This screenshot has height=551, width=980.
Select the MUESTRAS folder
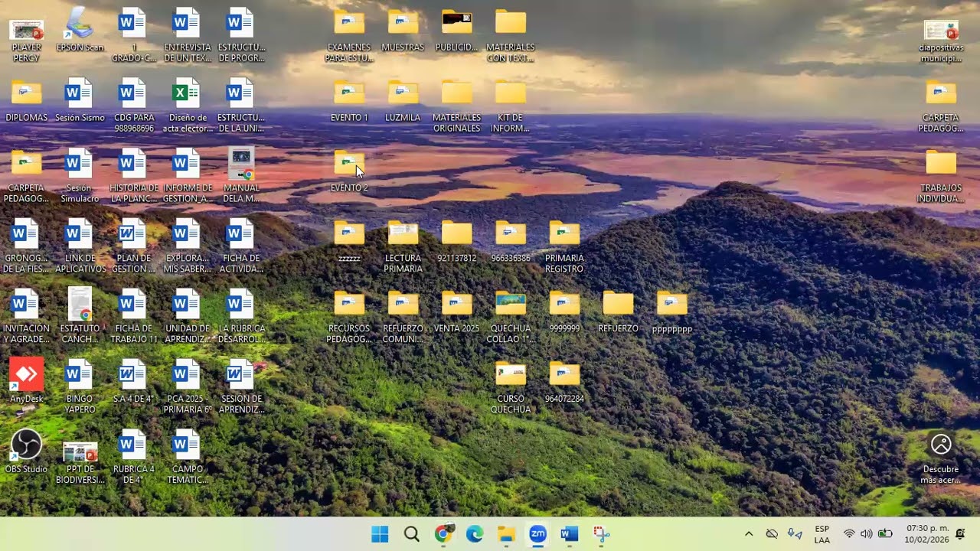[403, 31]
